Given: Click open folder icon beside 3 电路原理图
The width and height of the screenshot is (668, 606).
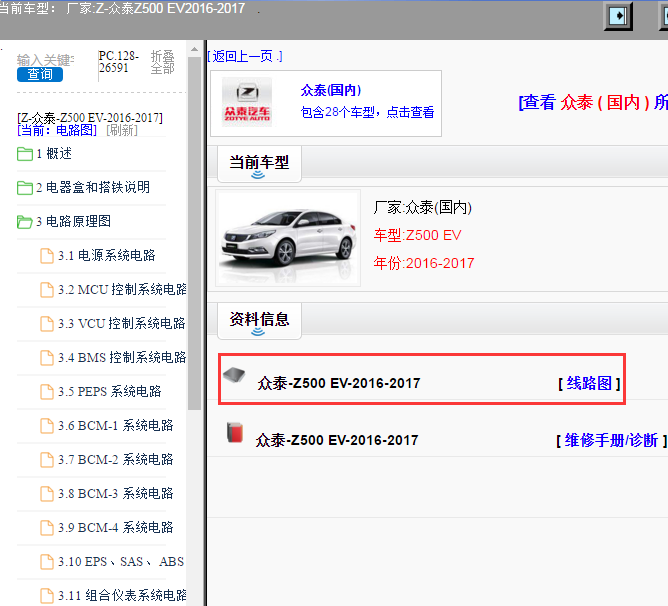Looking at the screenshot, I should point(25,222).
